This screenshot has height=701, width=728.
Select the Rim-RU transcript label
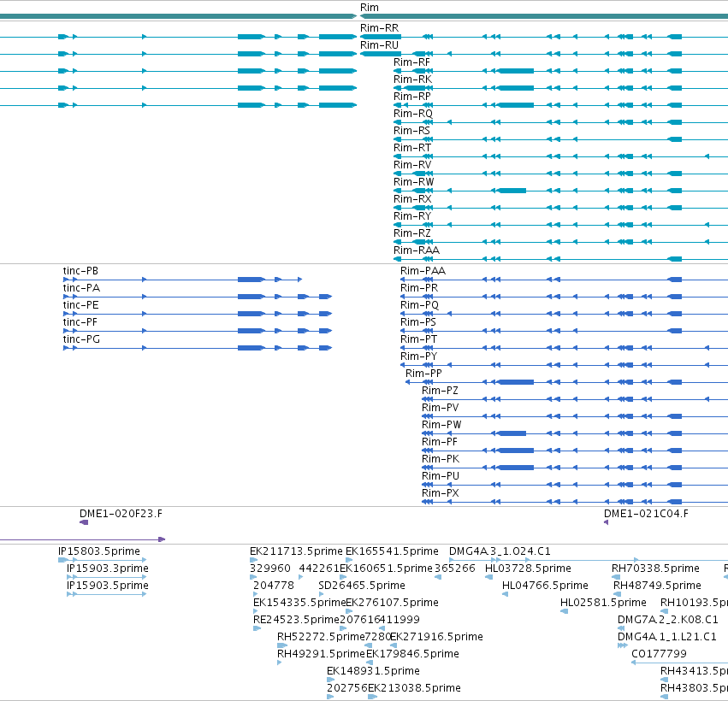(x=379, y=45)
